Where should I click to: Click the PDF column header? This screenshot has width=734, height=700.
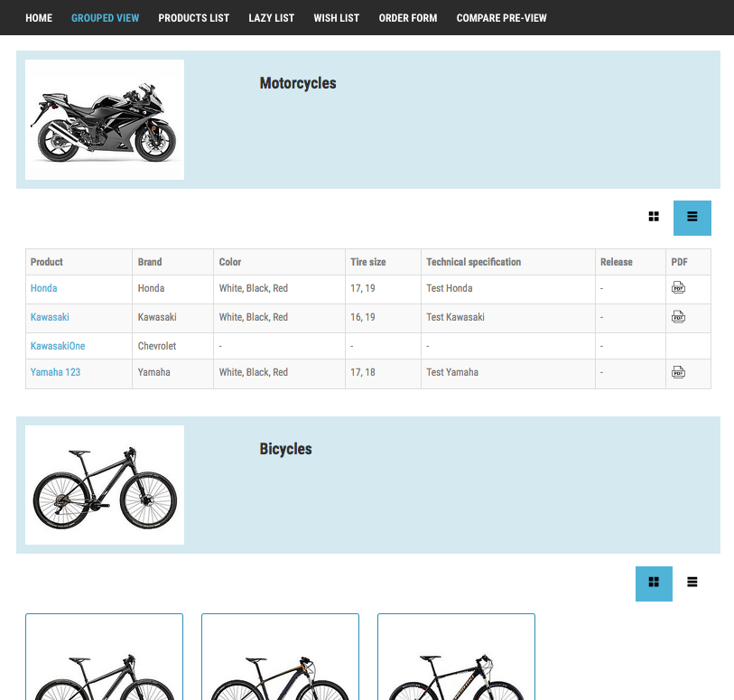(689, 262)
